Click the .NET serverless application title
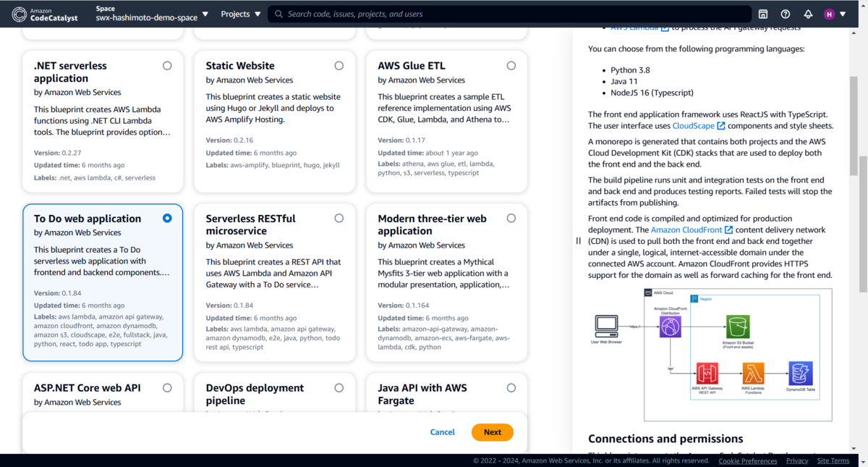Screen dimensions: 868x467 tap(70, 72)
